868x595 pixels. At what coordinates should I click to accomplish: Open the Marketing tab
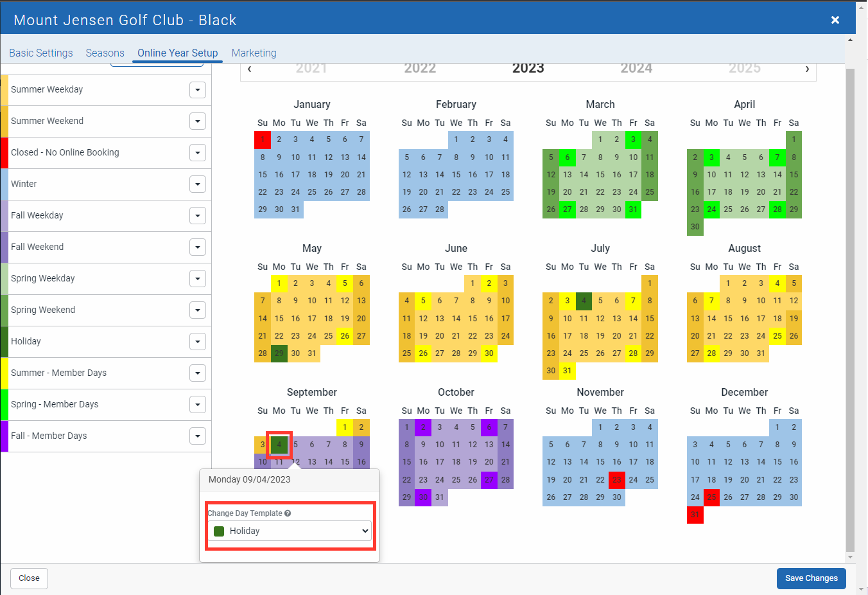254,53
